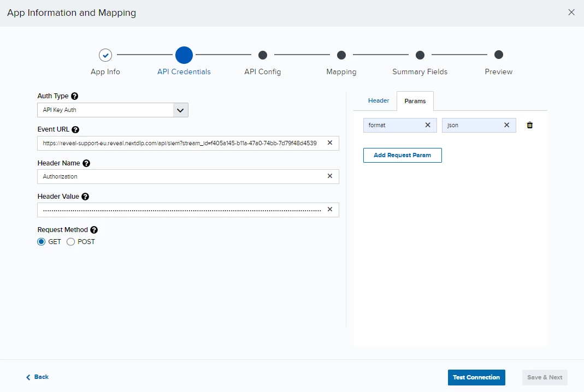This screenshot has height=392, width=584.
Task: Click the Save & Next button
Action: (545, 377)
